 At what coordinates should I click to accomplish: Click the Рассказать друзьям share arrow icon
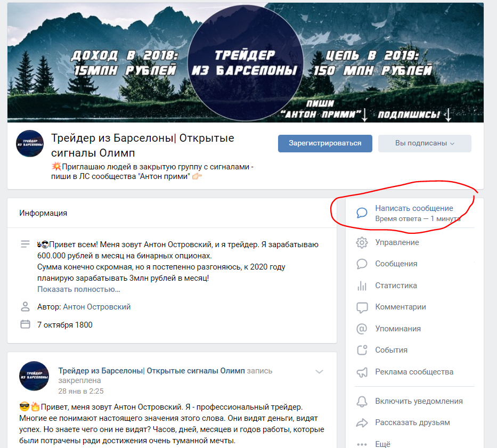(x=362, y=422)
